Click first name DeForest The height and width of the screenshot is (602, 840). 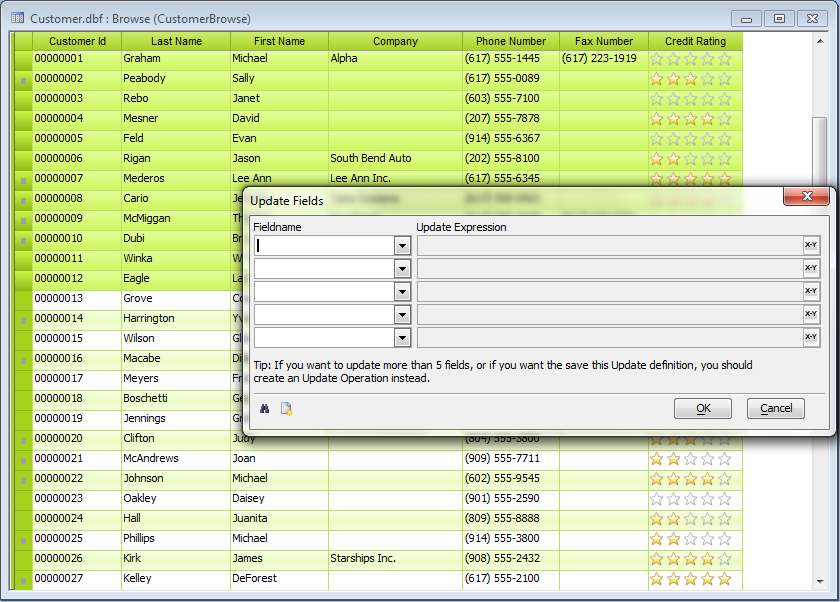pyautogui.click(x=254, y=578)
